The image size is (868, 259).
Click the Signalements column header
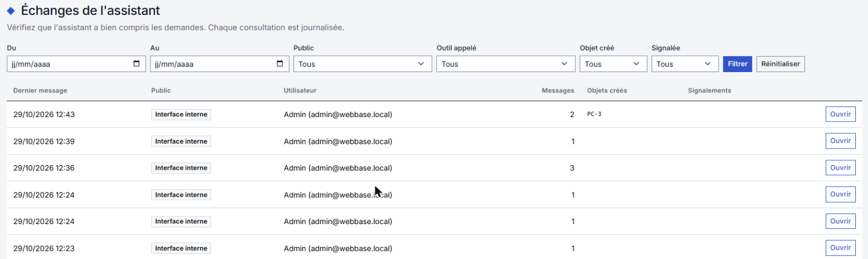coord(710,90)
